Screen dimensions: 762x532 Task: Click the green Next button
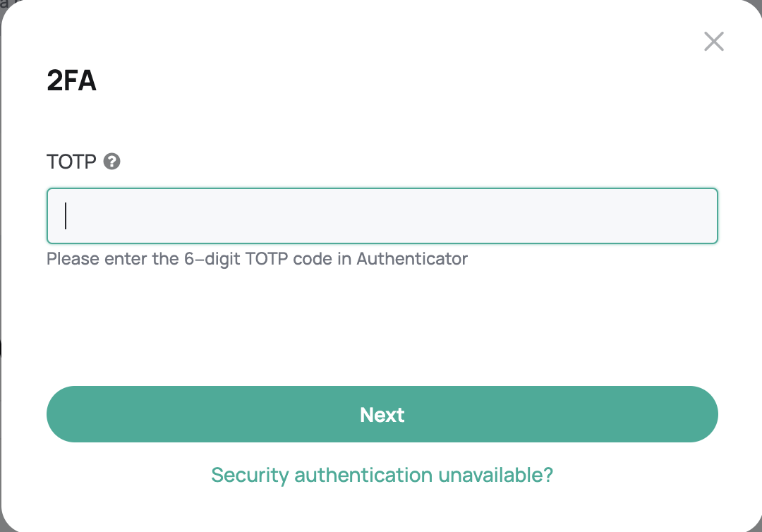click(382, 414)
